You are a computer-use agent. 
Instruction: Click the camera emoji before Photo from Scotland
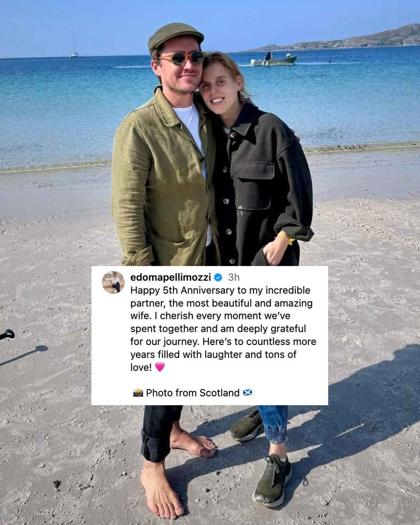pos(138,393)
